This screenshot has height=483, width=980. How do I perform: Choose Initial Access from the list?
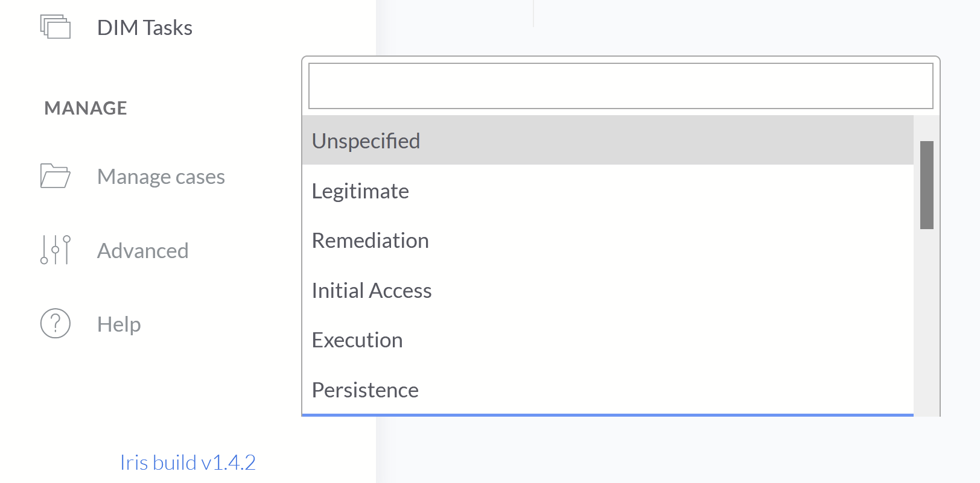click(372, 290)
